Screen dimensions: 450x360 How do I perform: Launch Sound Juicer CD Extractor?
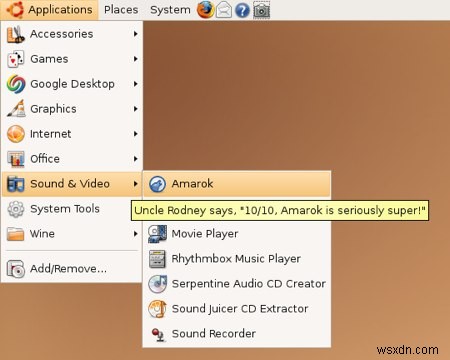[x=237, y=309]
